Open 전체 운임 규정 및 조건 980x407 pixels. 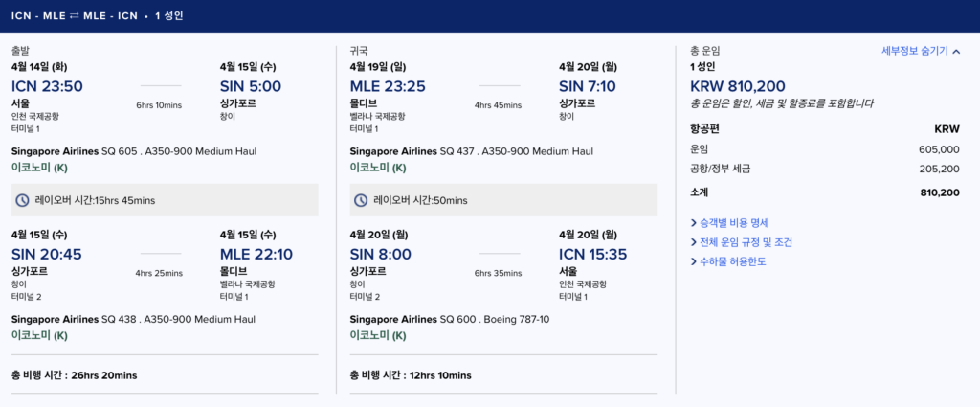(746, 242)
